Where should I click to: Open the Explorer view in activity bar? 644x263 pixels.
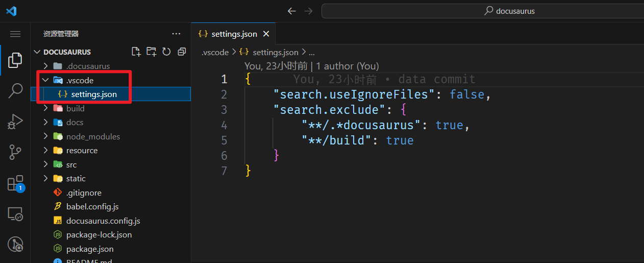click(15, 60)
